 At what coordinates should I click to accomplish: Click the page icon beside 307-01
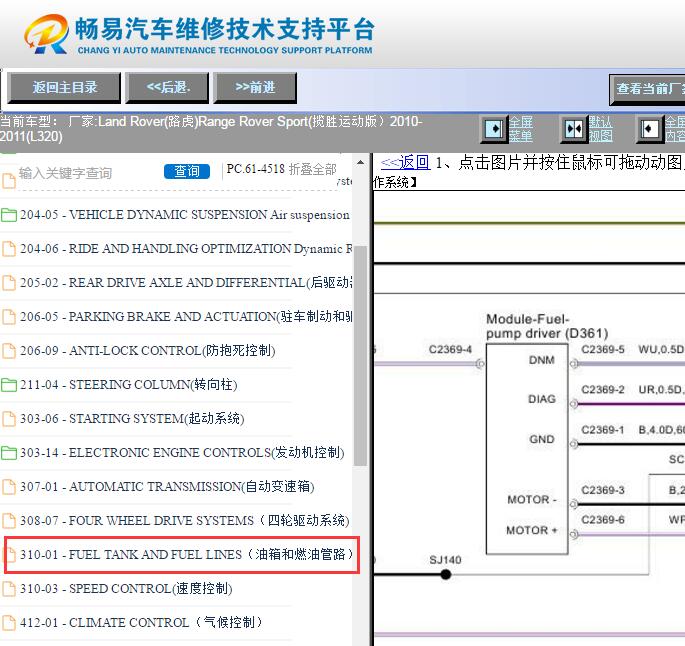tap(9, 487)
